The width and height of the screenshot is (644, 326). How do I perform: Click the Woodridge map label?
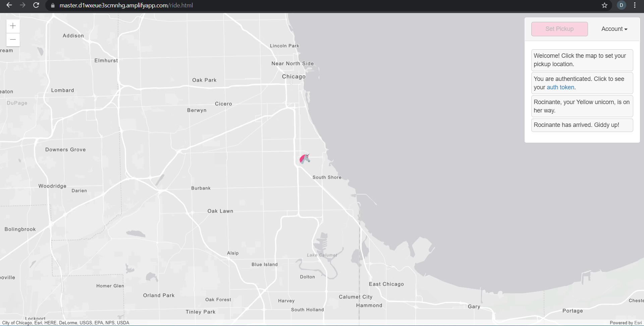click(52, 186)
